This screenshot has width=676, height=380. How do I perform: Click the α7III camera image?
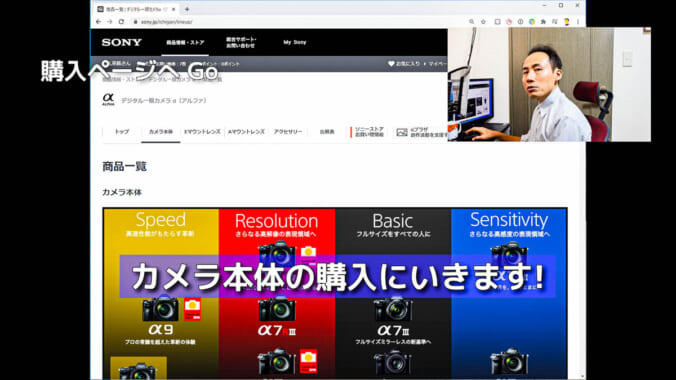coord(393,309)
